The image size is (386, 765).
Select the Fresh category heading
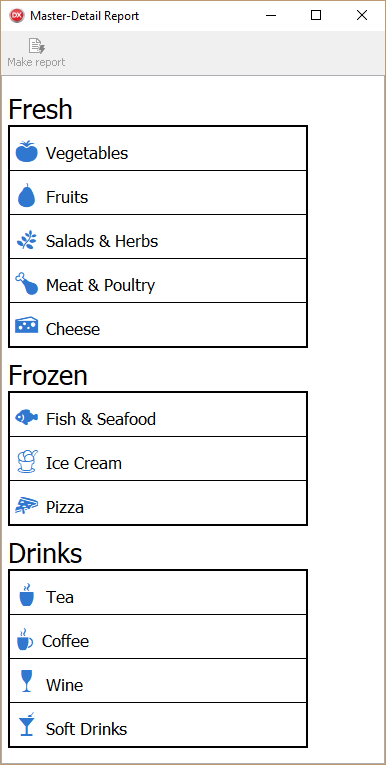tap(41, 109)
